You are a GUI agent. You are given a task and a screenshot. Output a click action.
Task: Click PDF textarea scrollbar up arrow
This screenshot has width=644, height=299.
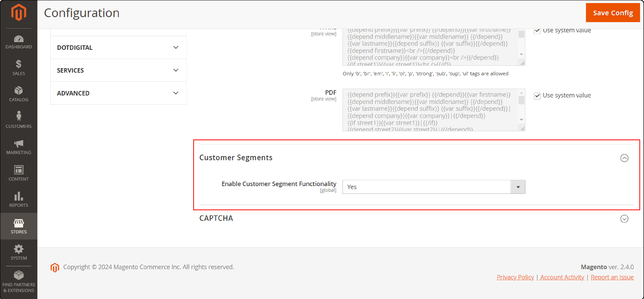pos(521,93)
